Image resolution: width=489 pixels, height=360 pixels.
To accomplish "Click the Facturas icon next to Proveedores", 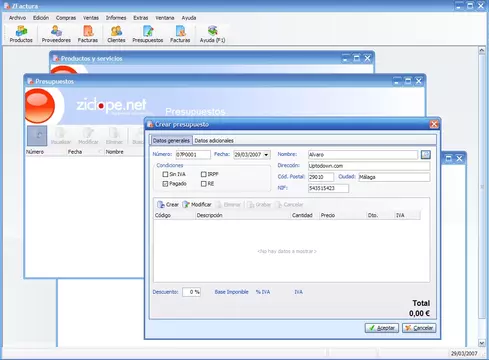I will coord(88,34).
